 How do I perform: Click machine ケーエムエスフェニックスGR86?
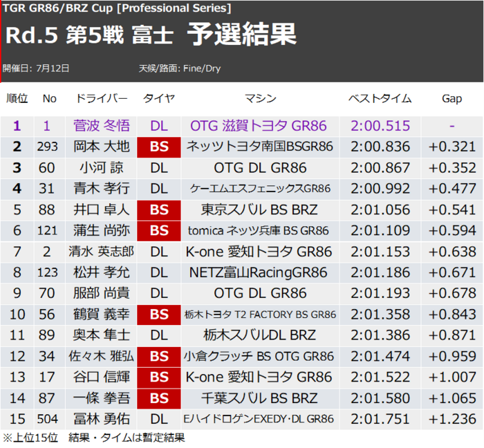point(260,189)
